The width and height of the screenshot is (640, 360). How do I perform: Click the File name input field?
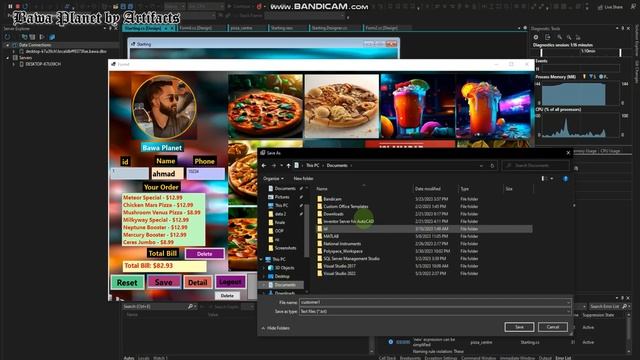(x=435, y=302)
